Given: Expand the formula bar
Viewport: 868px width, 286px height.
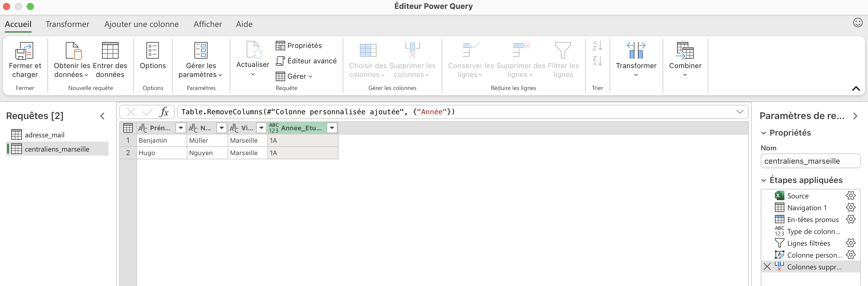Looking at the screenshot, I should pyautogui.click(x=740, y=112).
